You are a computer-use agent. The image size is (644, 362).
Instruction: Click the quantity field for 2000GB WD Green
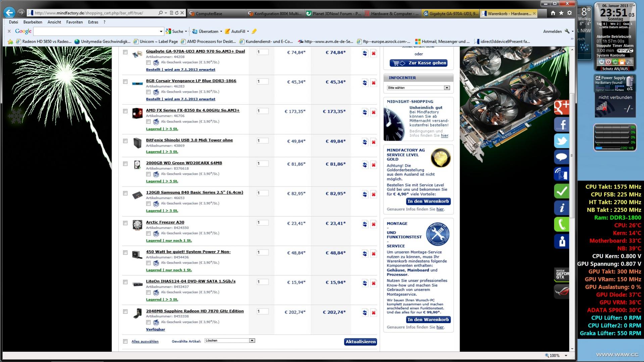tap(262, 164)
